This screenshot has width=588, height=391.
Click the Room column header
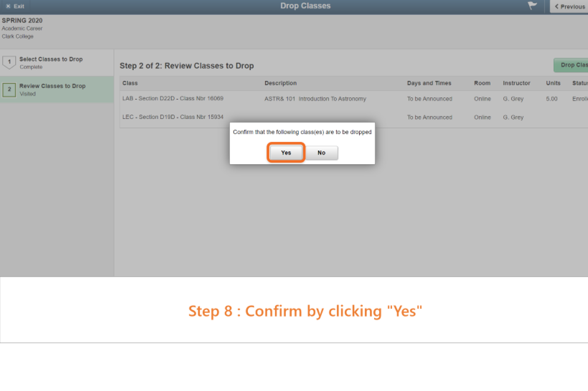pyautogui.click(x=482, y=83)
